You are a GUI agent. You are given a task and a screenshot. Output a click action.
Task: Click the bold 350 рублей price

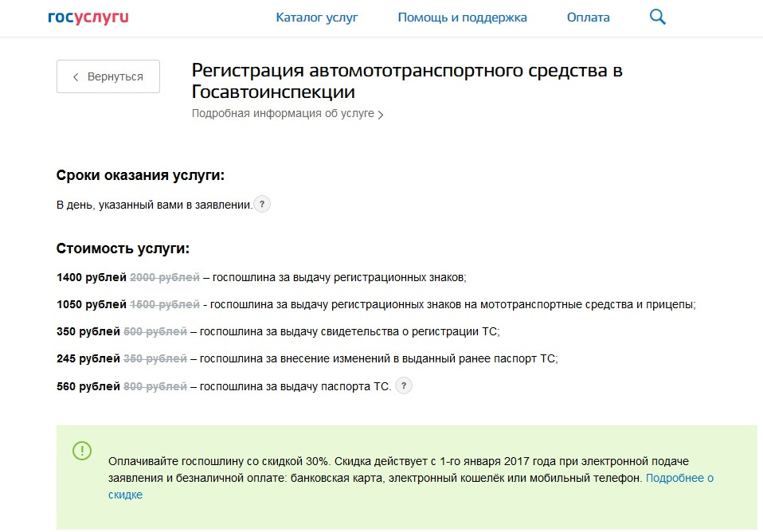[x=88, y=332]
